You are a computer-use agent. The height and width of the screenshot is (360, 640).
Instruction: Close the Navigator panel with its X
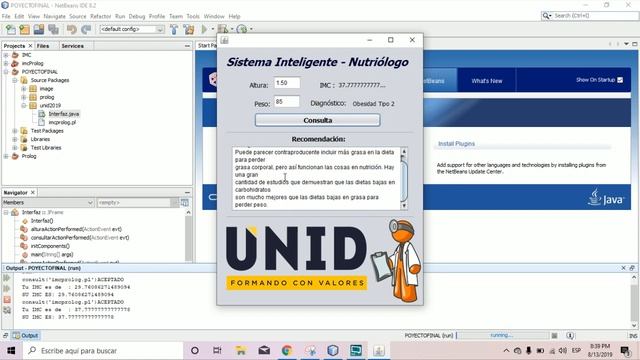(33, 192)
